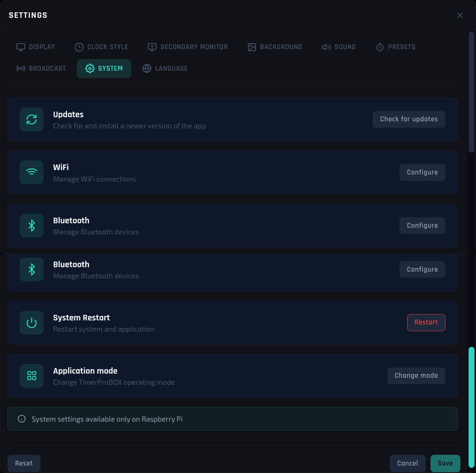Save the settings
Image resolution: width=476 pixels, height=473 pixels.
445,463
